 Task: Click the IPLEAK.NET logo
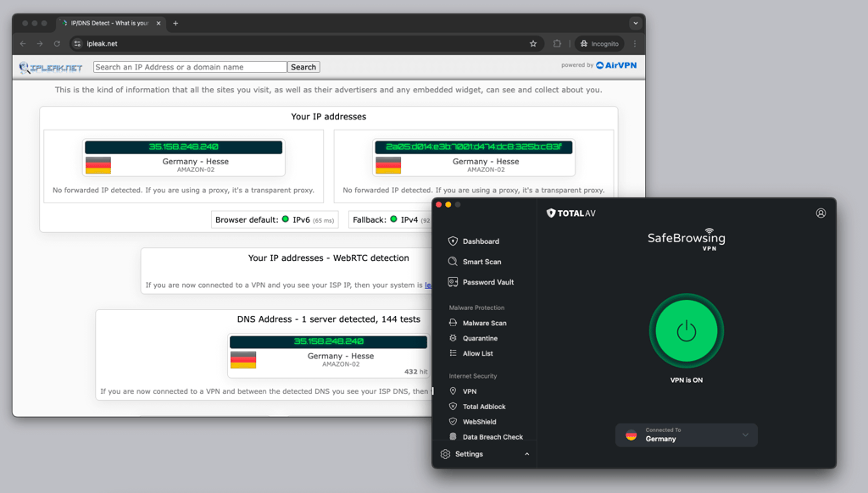pyautogui.click(x=51, y=68)
